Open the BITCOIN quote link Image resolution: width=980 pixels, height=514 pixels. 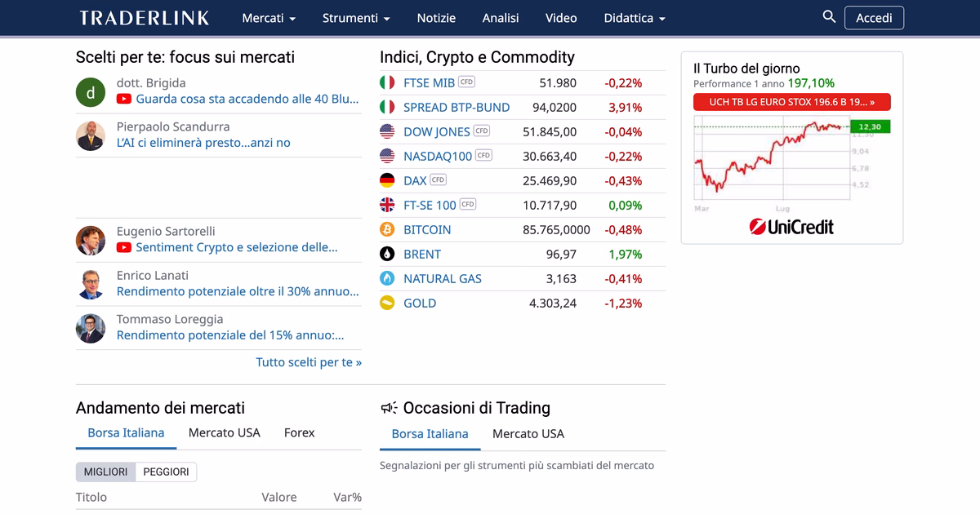(427, 229)
